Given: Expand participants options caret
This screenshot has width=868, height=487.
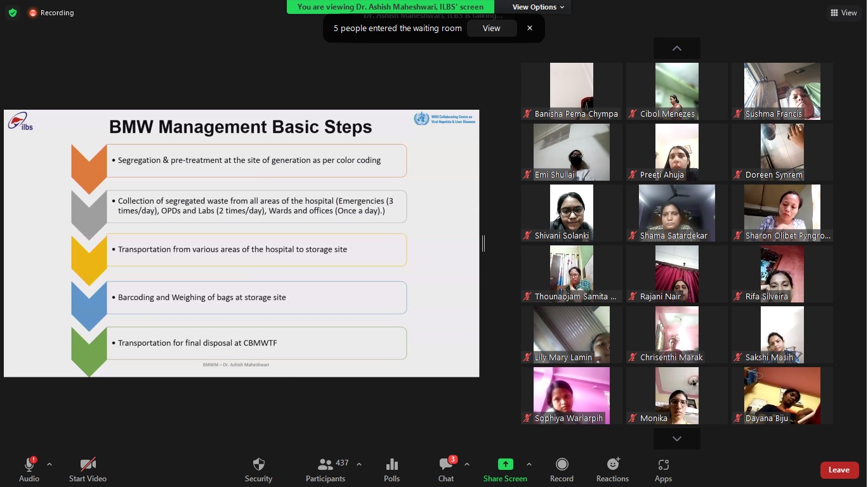Looking at the screenshot, I should (359, 464).
